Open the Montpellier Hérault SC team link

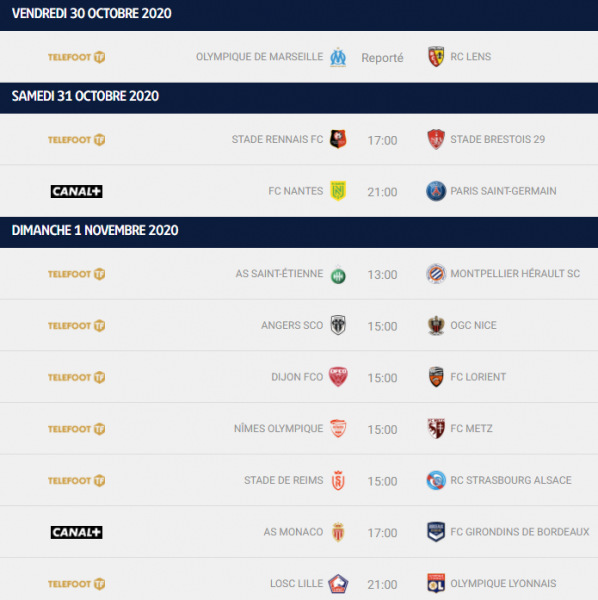coord(515,274)
